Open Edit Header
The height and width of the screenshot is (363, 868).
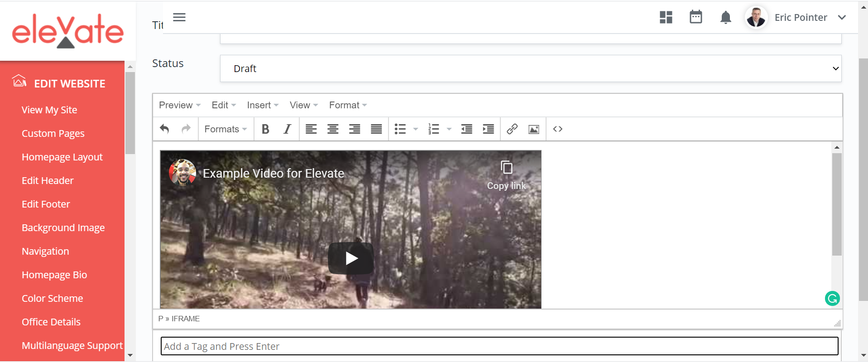(x=48, y=180)
